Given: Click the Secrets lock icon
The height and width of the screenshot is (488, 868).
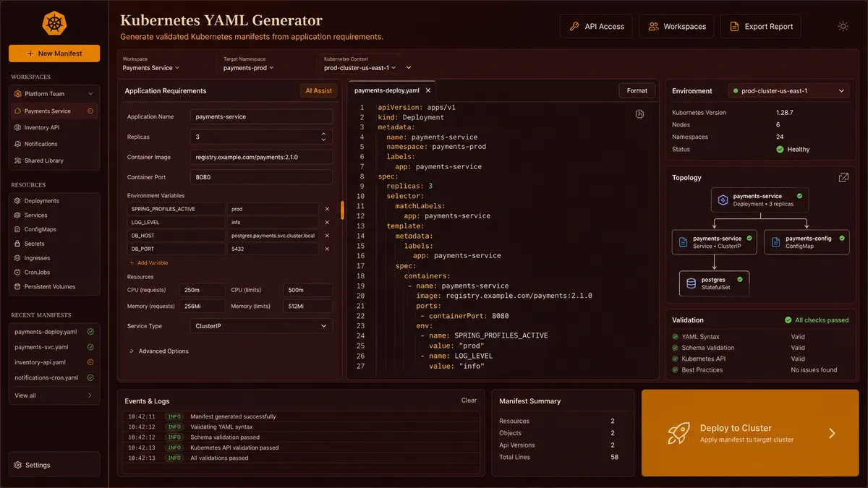Looking at the screenshot, I should [x=18, y=244].
